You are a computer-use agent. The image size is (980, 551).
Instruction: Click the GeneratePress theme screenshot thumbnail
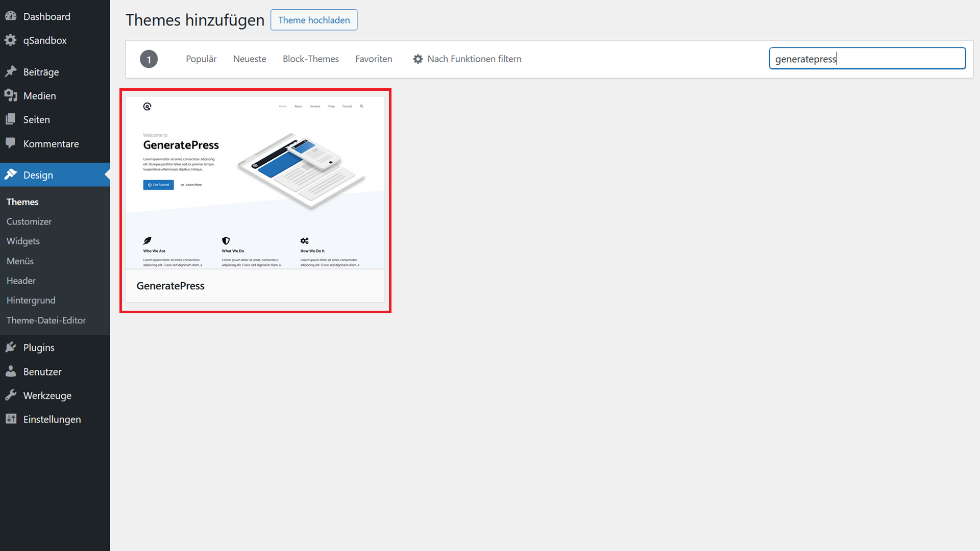(255, 183)
